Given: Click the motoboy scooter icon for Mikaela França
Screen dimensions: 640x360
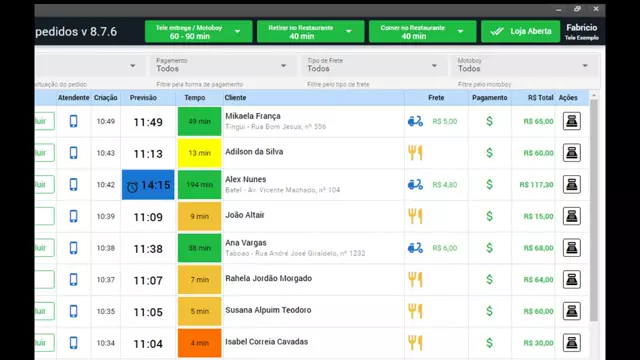Looking at the screenshot, I should (x=415, y=121).
